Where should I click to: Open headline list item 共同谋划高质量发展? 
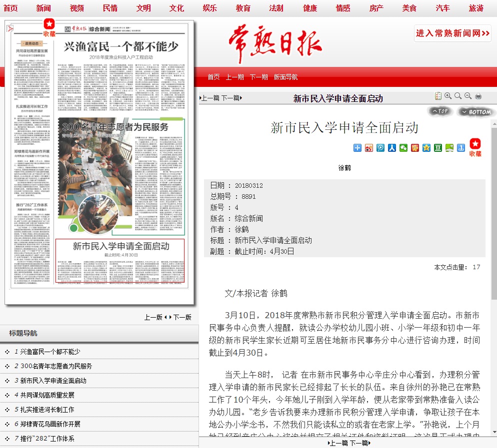point(47,395)
